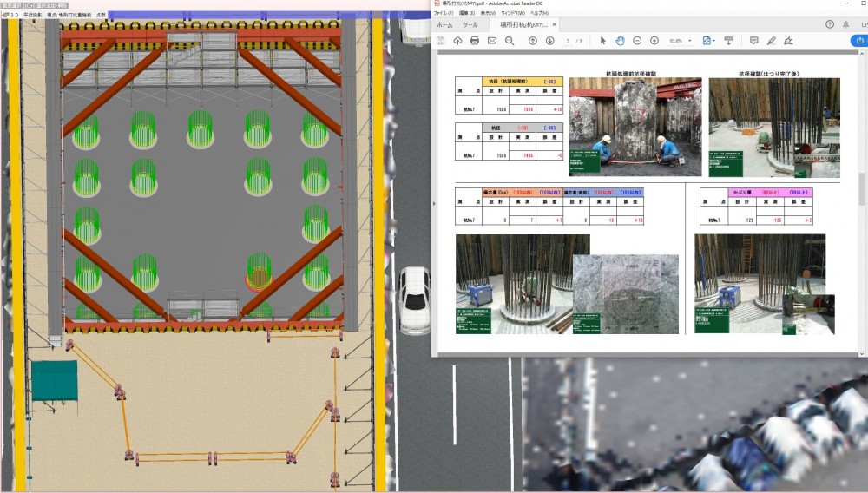868x493 pixels.
Task: Click the 杭径確認(はつり完了後) photo in PDF
Action: pyautogui.click(x=774, y=128)
